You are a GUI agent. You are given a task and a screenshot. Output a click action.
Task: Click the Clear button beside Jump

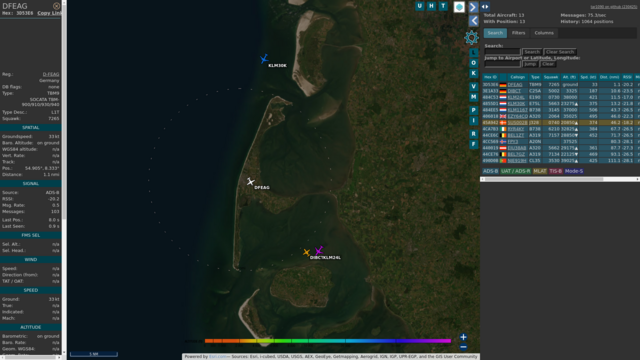coord(548,64)
